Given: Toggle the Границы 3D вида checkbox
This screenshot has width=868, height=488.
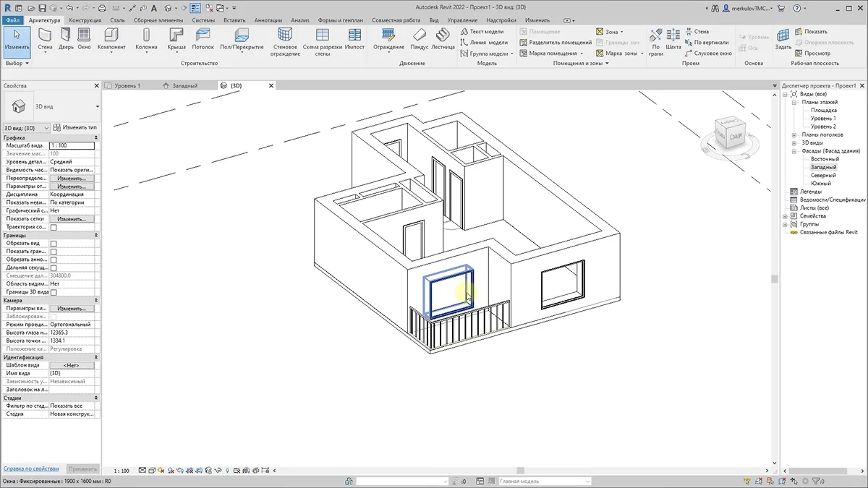Looking at the screenshot, I should [x=54, y=292].
